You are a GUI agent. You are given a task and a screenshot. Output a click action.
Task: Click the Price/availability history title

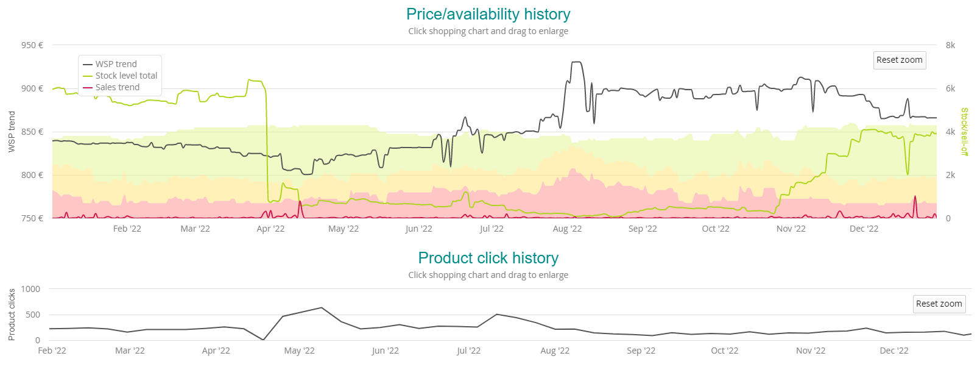tap(488, 14)
